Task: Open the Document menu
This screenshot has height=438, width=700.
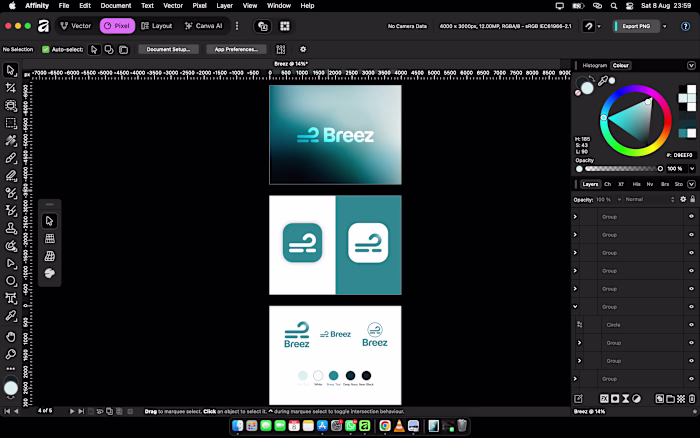Action: (116, 6)
